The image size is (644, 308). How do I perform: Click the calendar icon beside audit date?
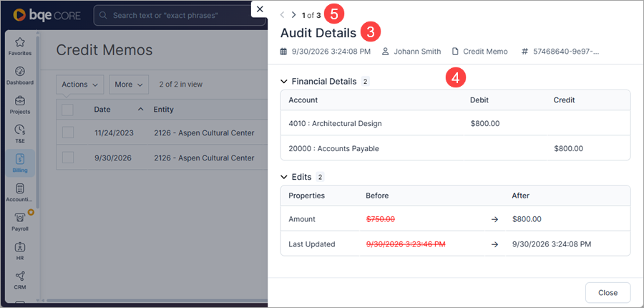pyautogui.click(x=283, y=52)
